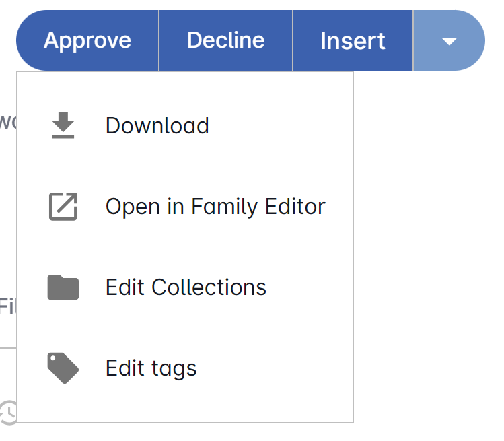Close the menu using the split-button arrow
Image resolution: width=504 pixels, height=441 pixels.
click(x=449, y=41)
